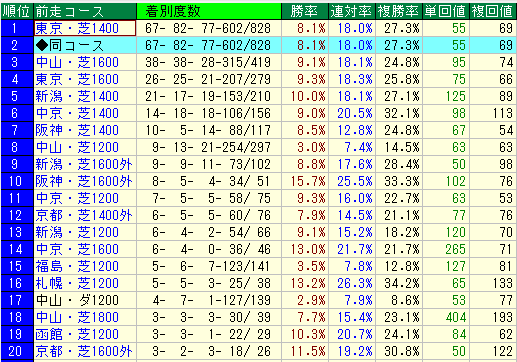Open the 京都・芝1400外 course link
This screenshot has width=517, height=362.
[x=84, y=215]
